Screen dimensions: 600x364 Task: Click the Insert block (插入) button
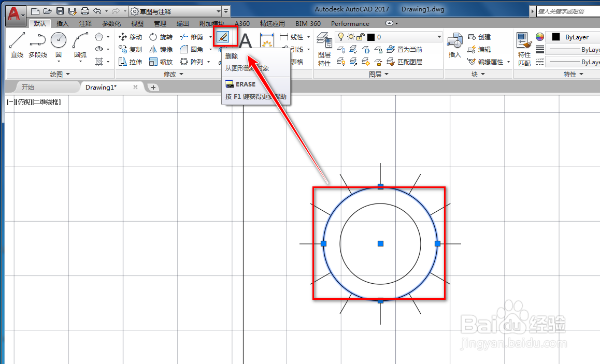pos(454,45)
